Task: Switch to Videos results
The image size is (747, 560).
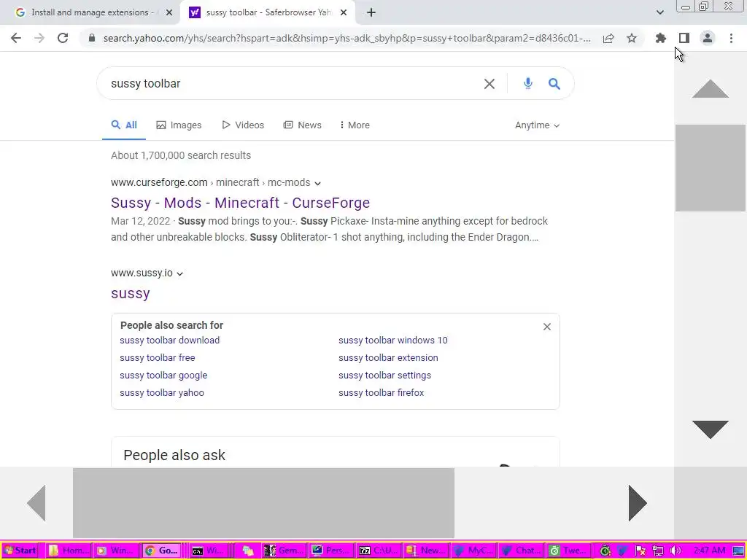Action: tap(243, 125)
